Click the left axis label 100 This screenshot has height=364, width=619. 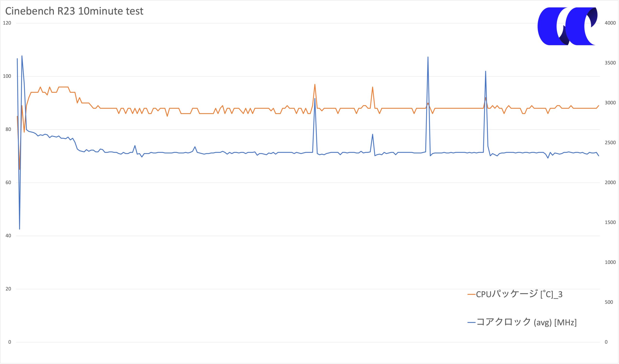click(x=7, y=76)
